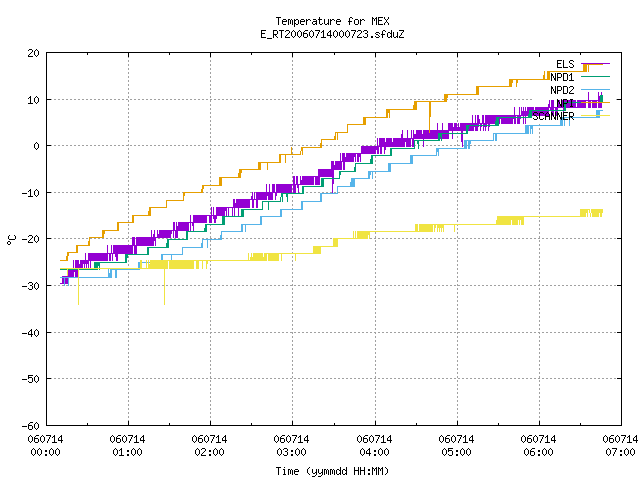
Task: Click the NPD2 legend label
Action: point(562,90)
